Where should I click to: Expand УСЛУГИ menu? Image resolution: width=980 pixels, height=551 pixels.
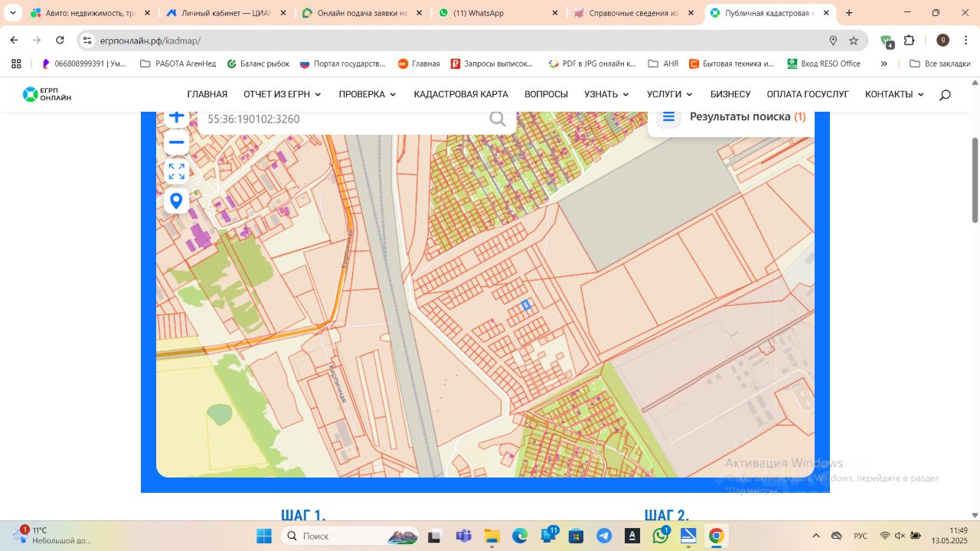[x=669, y=94]
